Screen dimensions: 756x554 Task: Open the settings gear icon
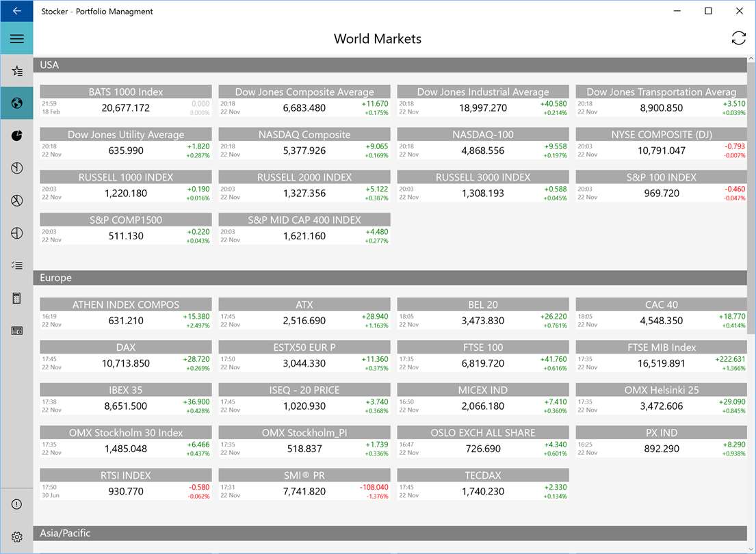tap(16, 537)
